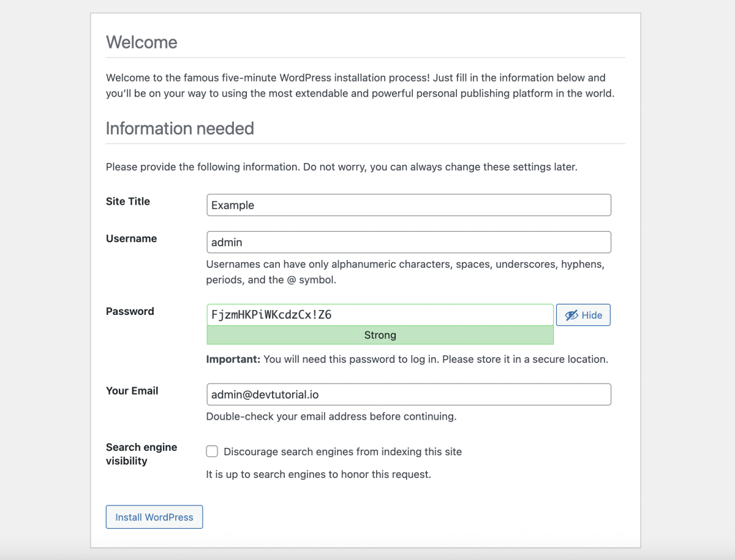Click the Site Title label

tap(128, 202)
